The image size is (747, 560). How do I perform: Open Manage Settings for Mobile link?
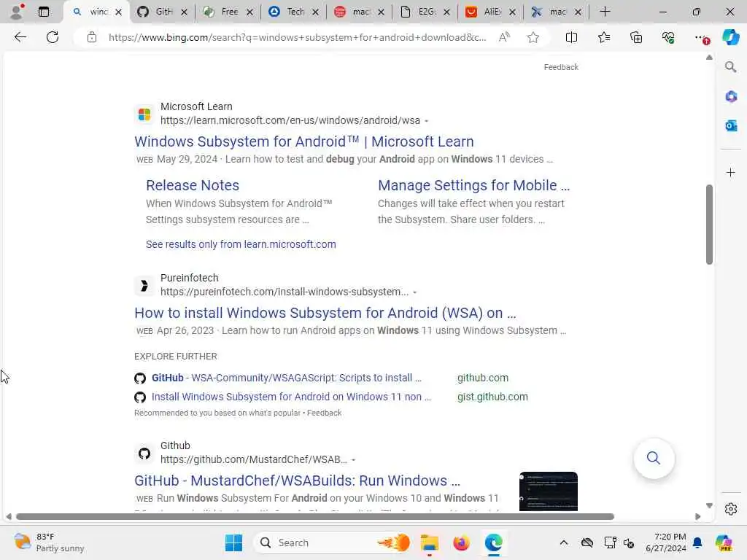[x=473, y=185]
